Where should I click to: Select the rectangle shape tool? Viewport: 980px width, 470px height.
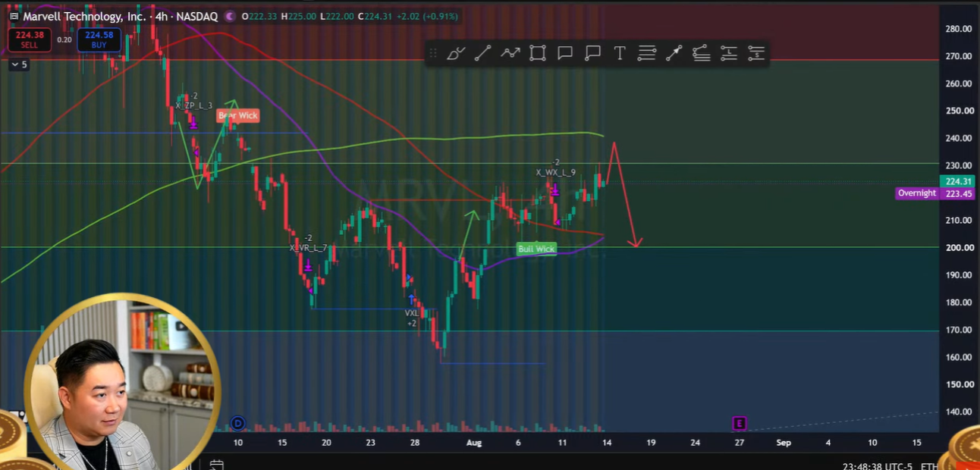(538, 53)
